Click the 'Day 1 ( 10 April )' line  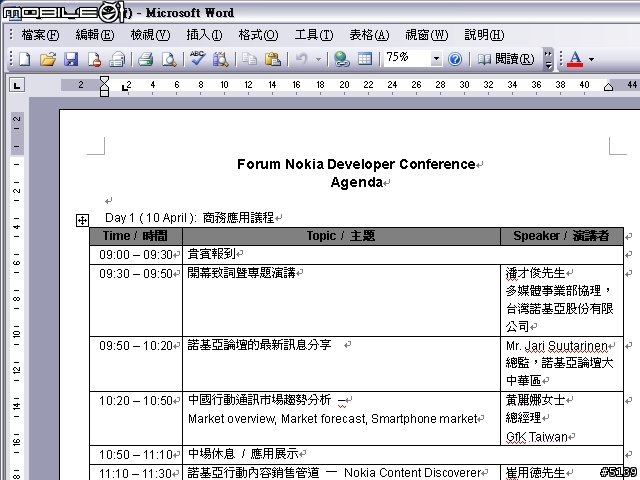coord(150,218)
